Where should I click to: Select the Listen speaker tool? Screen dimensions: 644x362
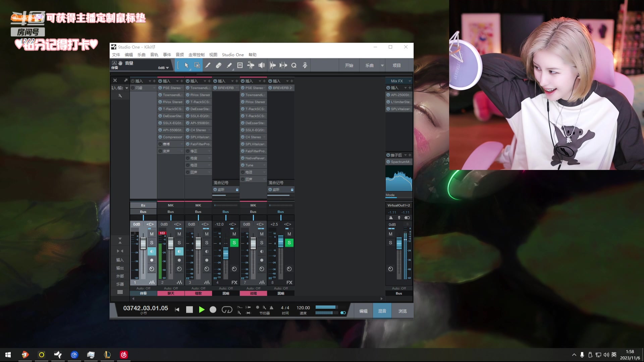point(262,65)
